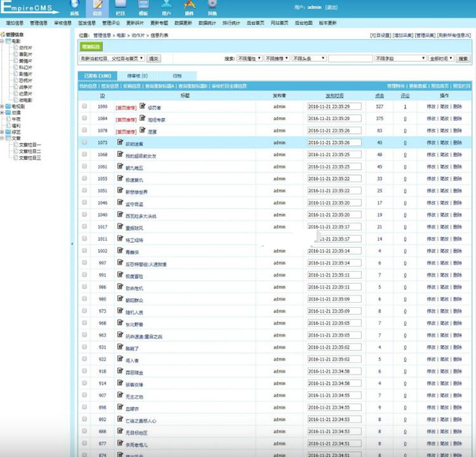Click the 退出 logout link
This screenshot has width=476, height=457.
331,7
